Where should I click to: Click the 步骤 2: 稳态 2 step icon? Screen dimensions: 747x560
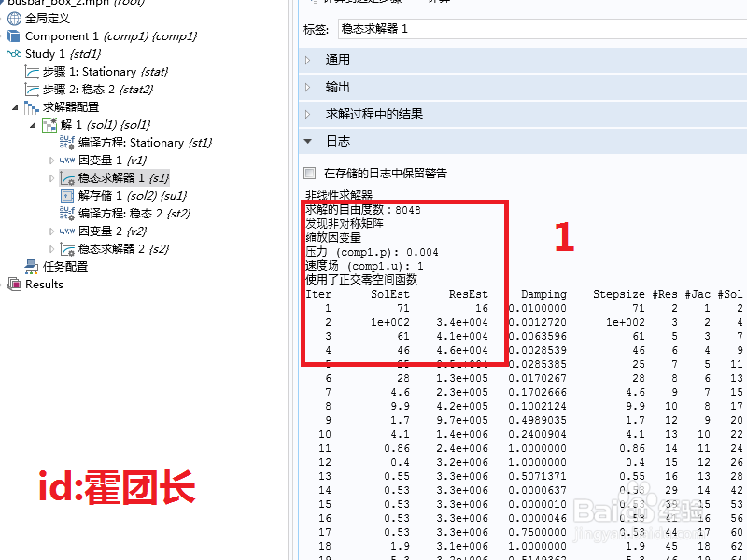tap(32, 90)
